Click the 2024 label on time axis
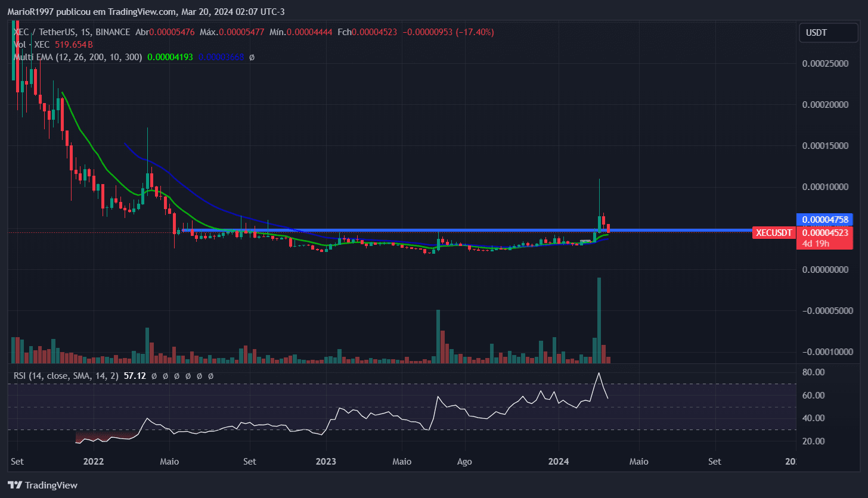868x498 pixels. click(x=559, y=461)
